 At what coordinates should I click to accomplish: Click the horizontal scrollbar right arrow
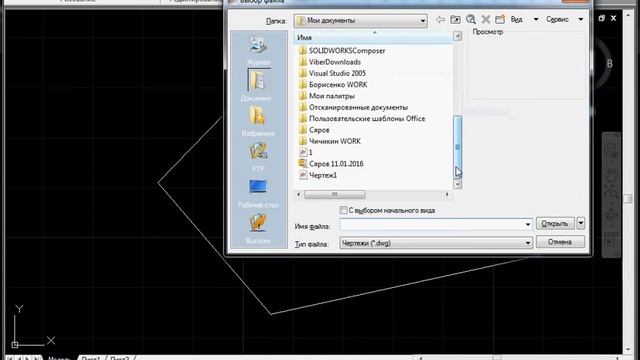tap(447, 194)
